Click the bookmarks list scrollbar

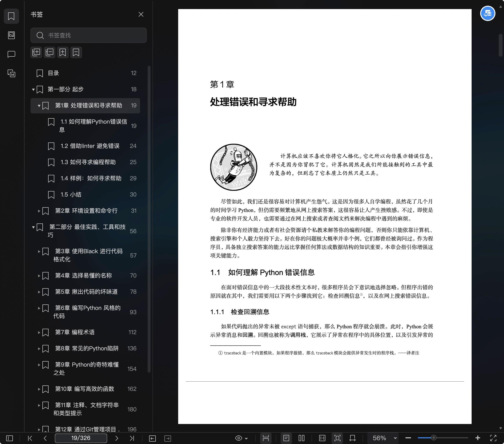coord(149,219)
